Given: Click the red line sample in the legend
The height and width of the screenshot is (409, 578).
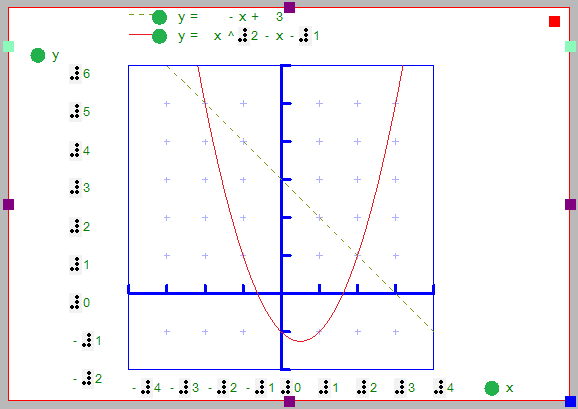Looking at the screenshot, I should (x=140, y=35).
